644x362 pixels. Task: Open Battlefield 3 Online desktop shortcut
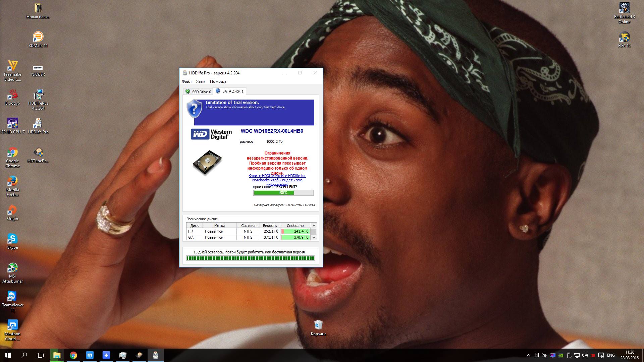point(624,8)
